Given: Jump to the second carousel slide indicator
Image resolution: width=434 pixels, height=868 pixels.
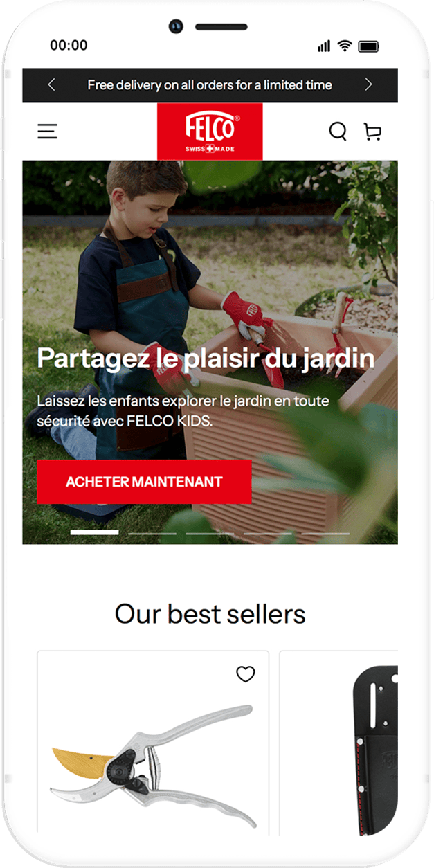Looking at the screenshot, I should [152, 533].
